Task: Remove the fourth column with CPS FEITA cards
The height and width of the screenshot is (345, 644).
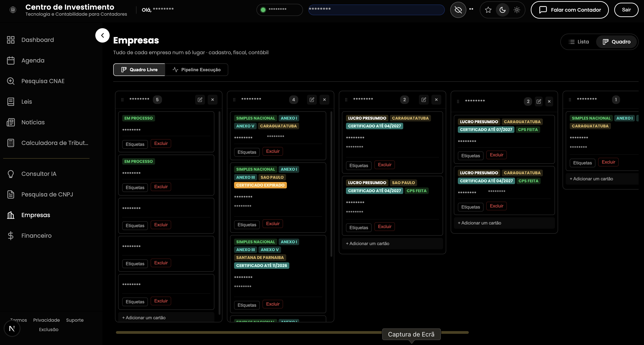Action: tap(549, 101)
